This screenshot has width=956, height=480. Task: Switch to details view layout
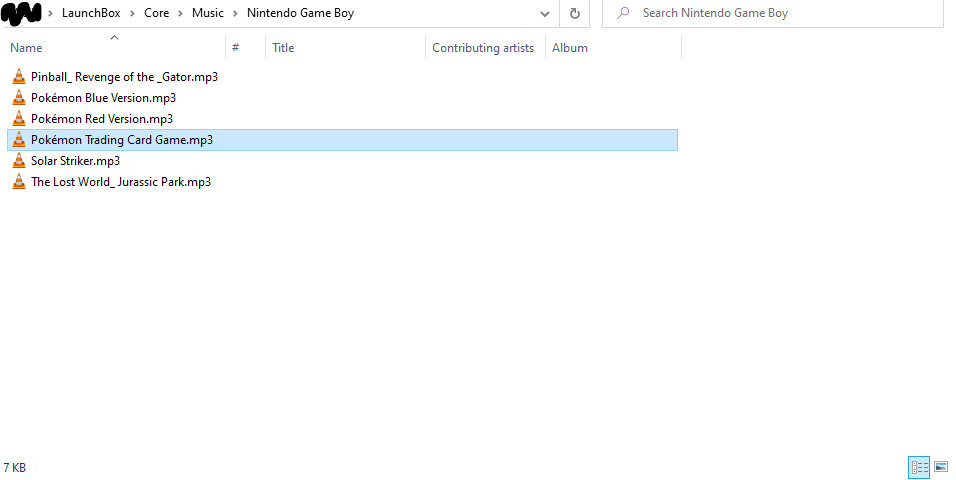[919, 467]
